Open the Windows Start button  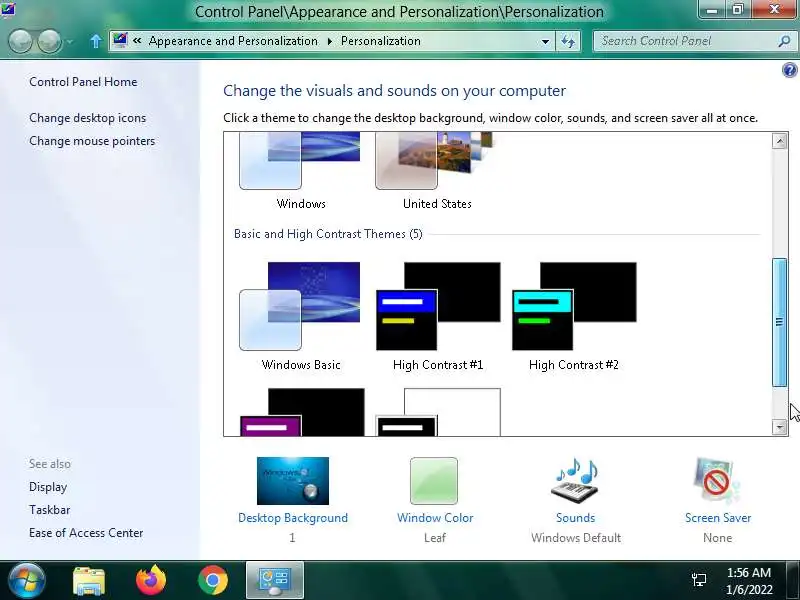click(x=26, y=580)
